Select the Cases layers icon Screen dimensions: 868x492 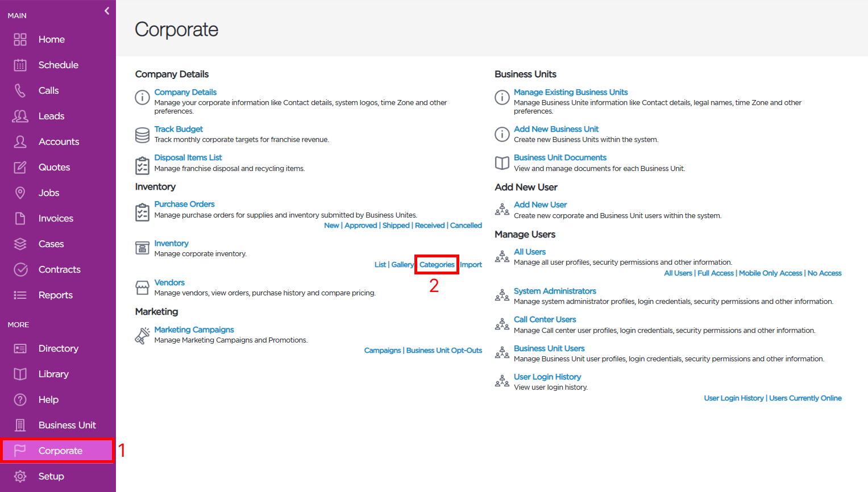20,244
